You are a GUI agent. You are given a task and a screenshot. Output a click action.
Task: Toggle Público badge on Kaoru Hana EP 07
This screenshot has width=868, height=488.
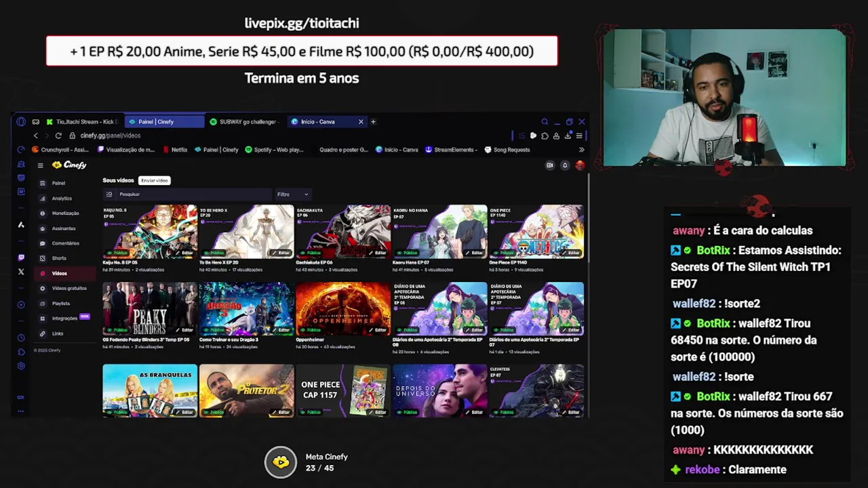(407, 253)
